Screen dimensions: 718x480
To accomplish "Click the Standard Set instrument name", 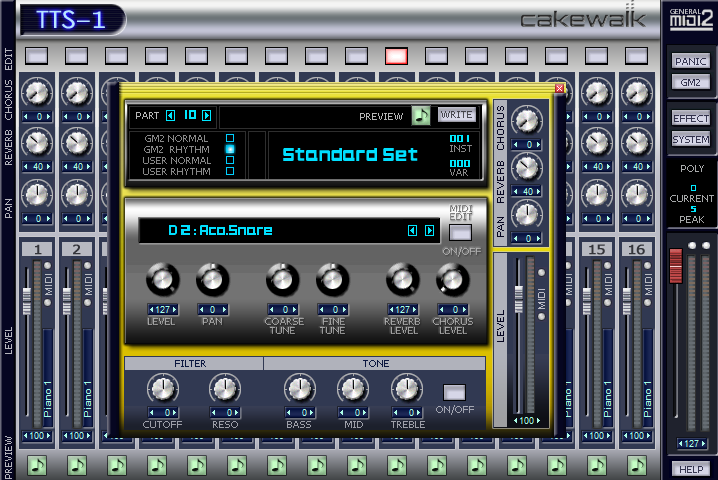I will (350, 154).
